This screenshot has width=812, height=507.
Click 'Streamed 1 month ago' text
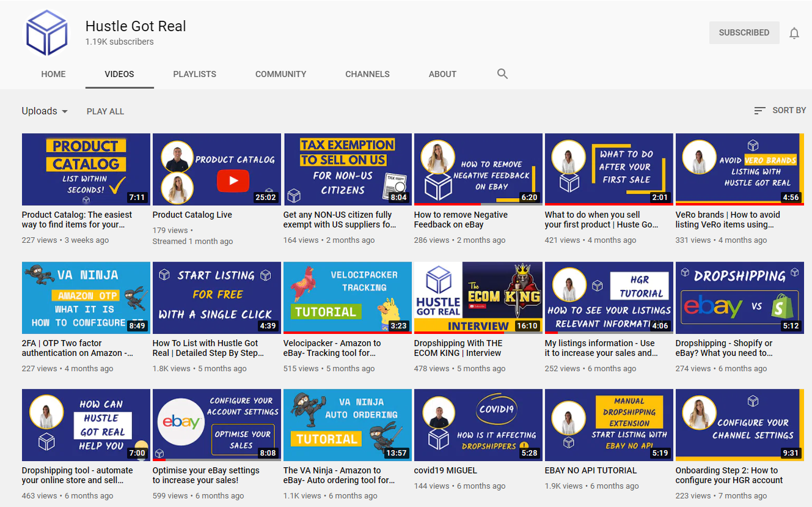pos(192,241)
